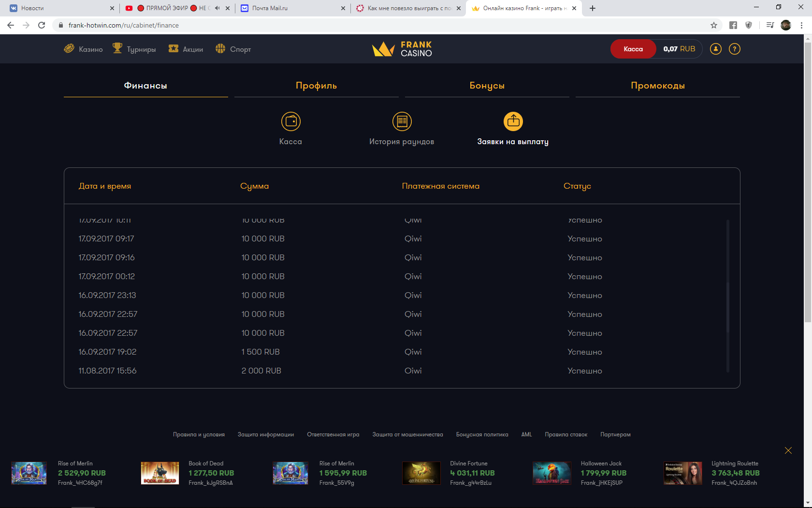Bookmark page with star icon
The width and height of the screenshot is (812, 508).
(713, 25)
